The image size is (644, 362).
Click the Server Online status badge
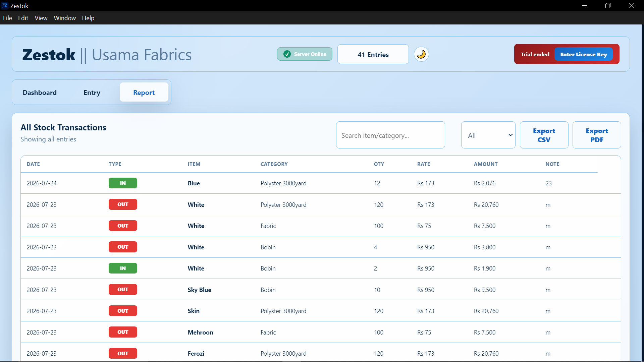tap(305, 54)
